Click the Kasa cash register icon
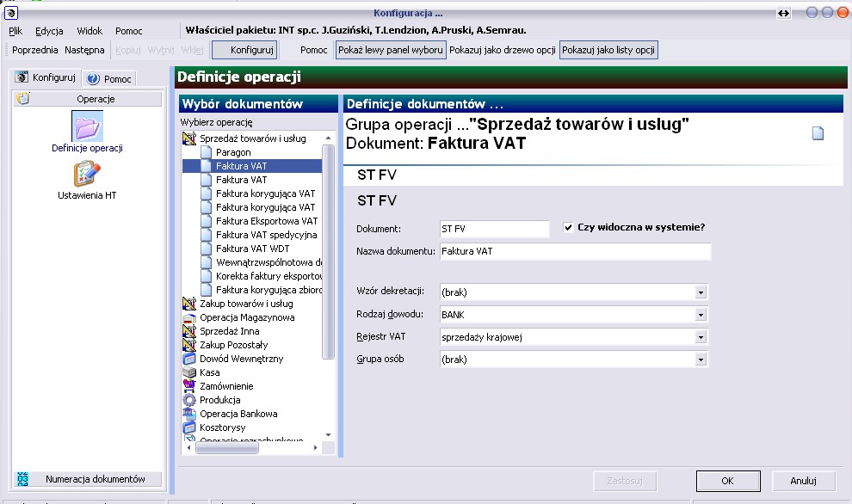Viewport: 852px width, 504px height. pos(189,372)
